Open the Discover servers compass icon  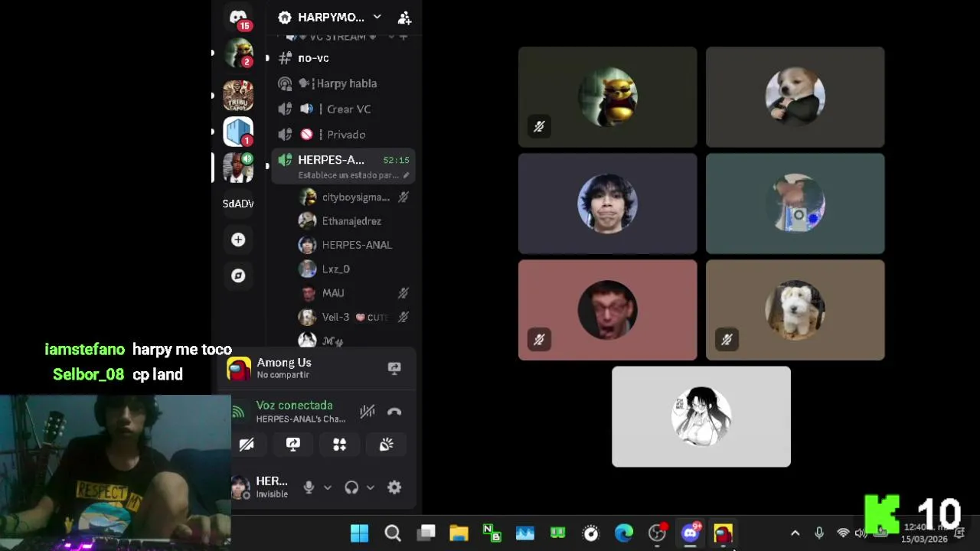[238, 275]
